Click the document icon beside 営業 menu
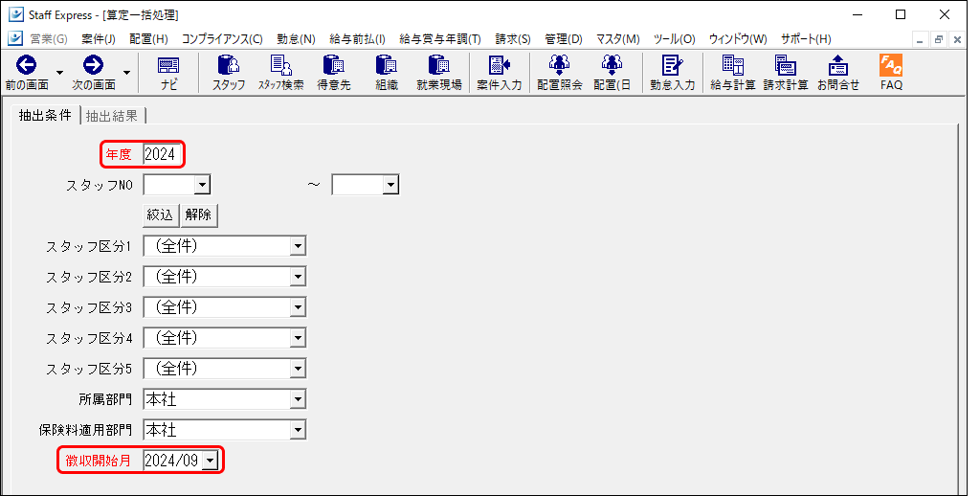Screen dimensions: 980x496 click(x=15, y=38)
